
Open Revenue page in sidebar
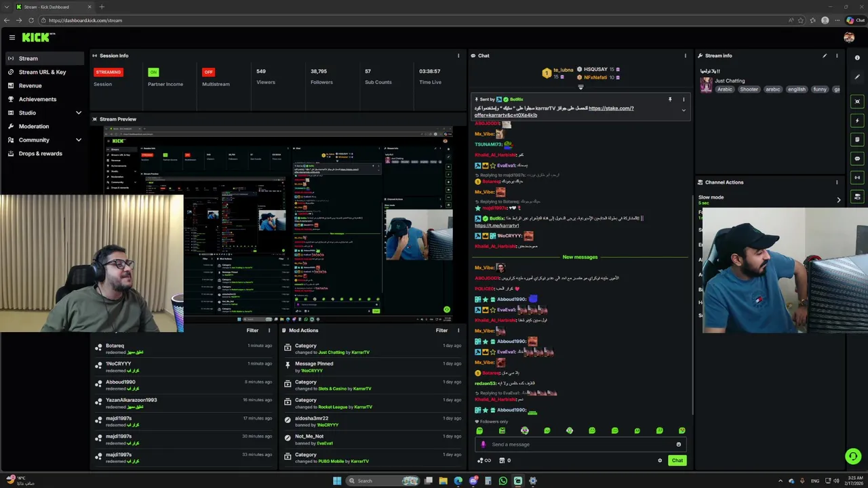[45, 85]
